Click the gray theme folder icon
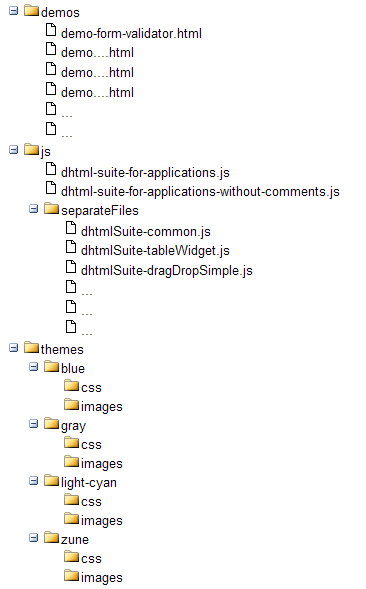 click(51, 423)
